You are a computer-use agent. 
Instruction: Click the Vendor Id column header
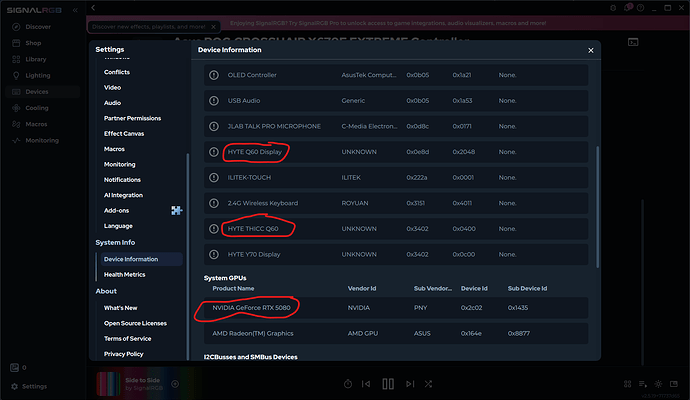[x=362, y=289]
